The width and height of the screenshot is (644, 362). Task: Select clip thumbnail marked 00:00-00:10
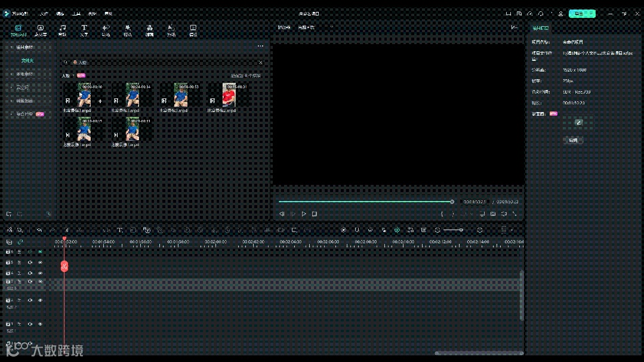tap(84, 95)
